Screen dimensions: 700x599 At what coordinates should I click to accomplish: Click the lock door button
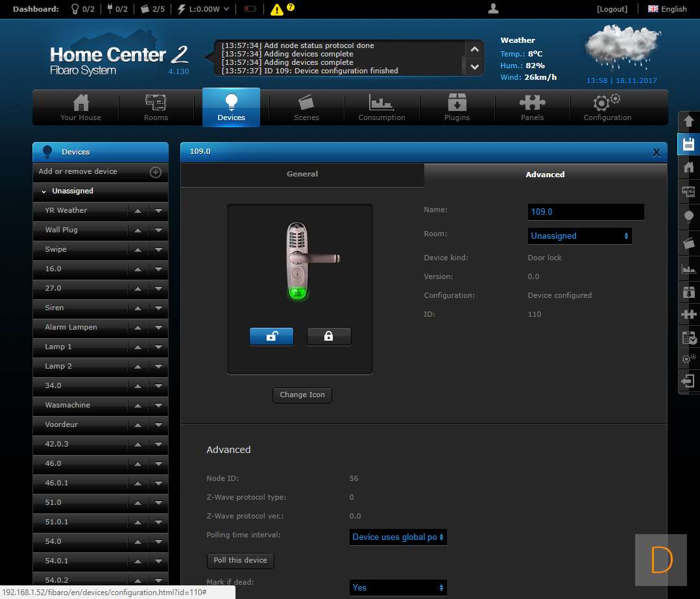click(x=328, y=336)
